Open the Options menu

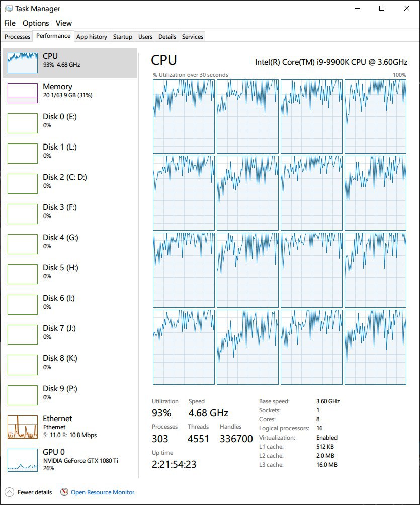pyautogui.click(x=36, y=23)
